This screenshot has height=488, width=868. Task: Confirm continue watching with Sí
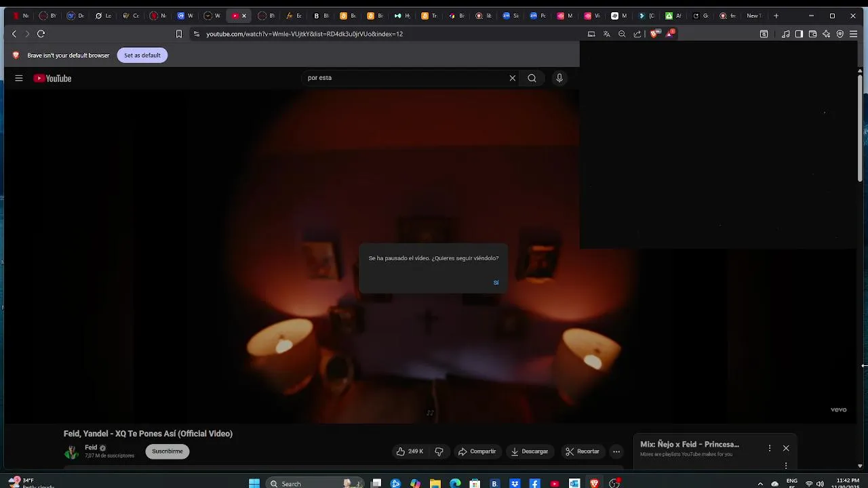coord(496,283)
